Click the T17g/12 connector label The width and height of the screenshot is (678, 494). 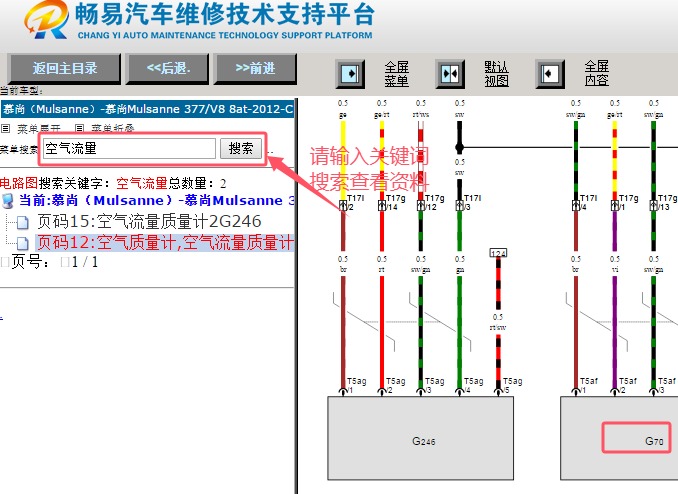(x=435, y=202)
